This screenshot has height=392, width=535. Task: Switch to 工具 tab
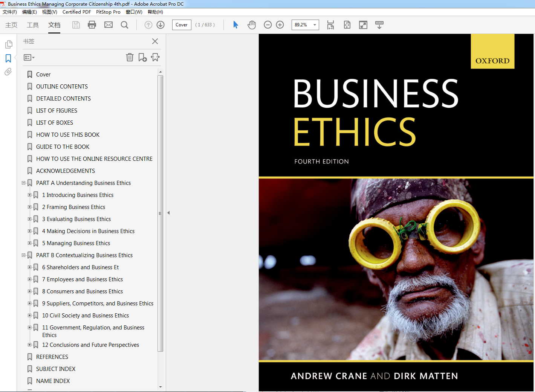pyautogui.click(x=33, y=25)
